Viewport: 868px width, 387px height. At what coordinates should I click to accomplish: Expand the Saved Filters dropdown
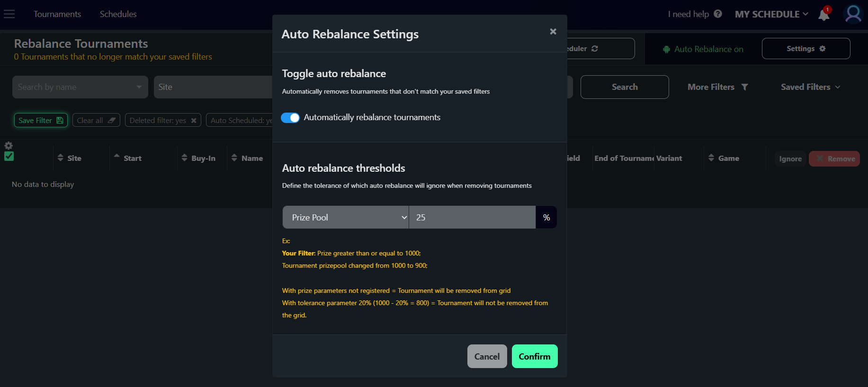(x=810, y=87)
